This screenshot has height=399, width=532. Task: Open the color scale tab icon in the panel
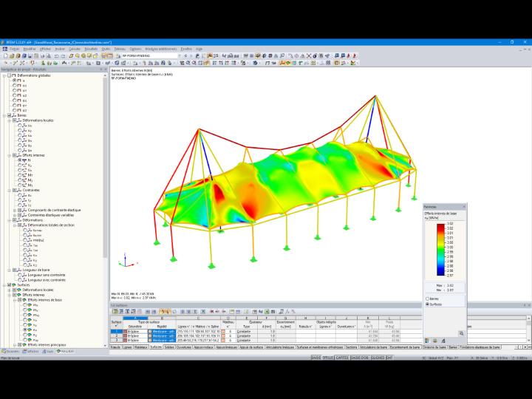tap(427, 341)
